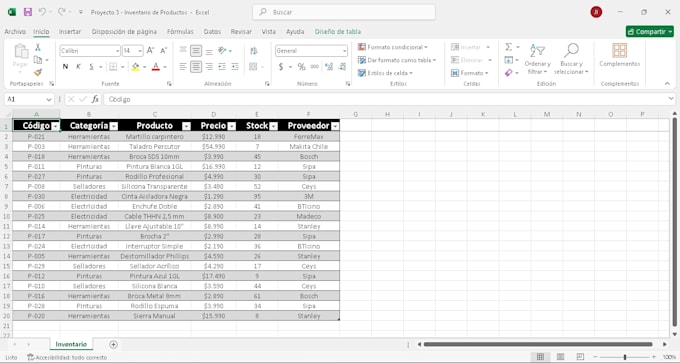This screenshot has height=363, width=680.
Task: Open the Archivo tab
Action: (15, 32)
